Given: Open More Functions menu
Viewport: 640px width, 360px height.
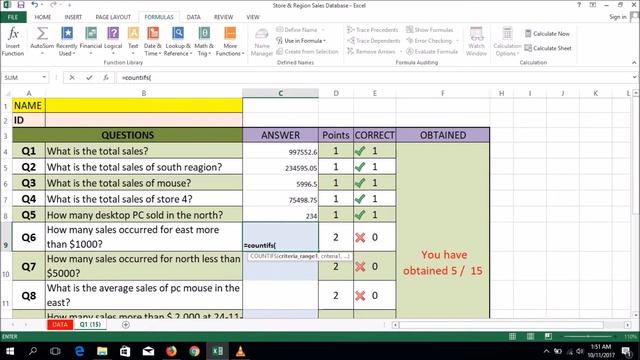Looking at the screenshot, I should pos(230,41).
